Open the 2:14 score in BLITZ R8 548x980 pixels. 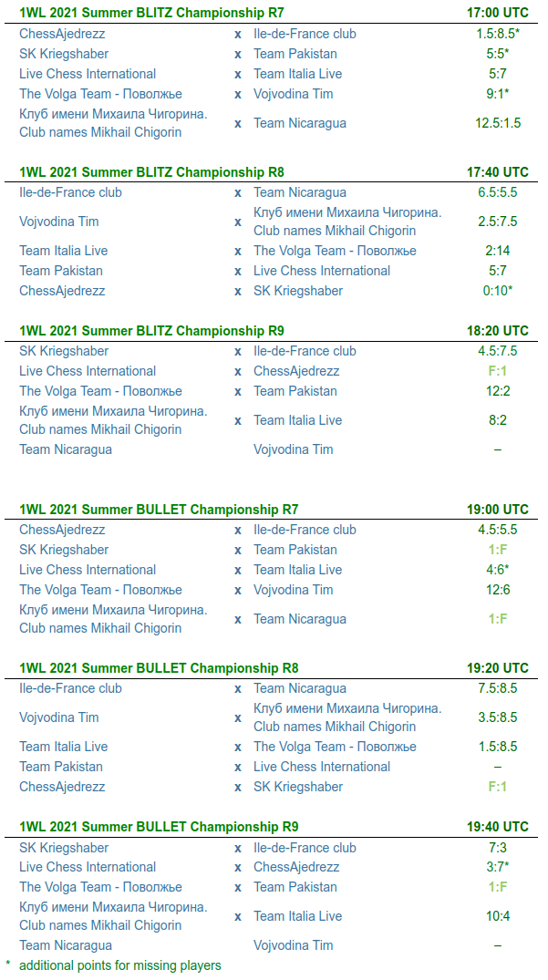pyautogui.click(x=498, y=251)
